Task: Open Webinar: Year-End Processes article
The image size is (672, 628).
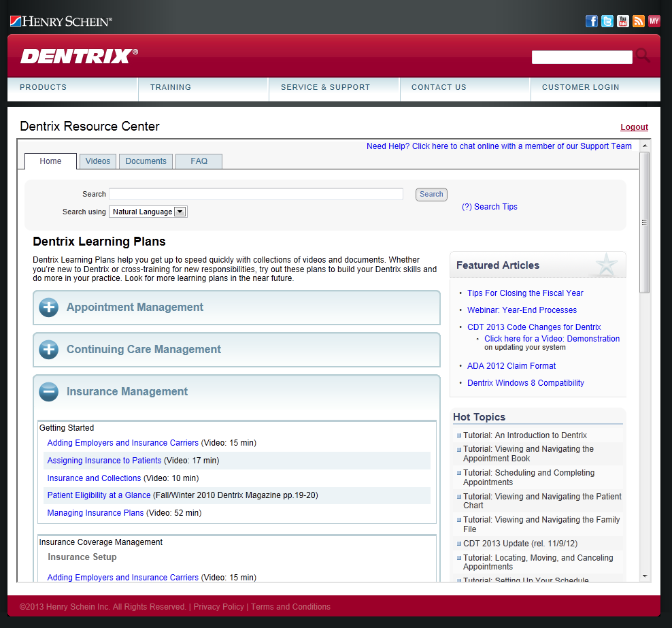Action: 522,310
